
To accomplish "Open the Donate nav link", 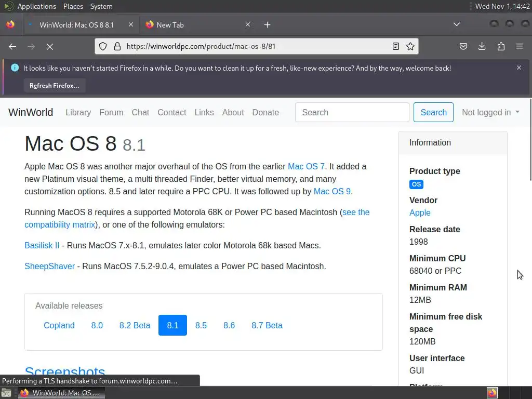I will click(265, 112).
